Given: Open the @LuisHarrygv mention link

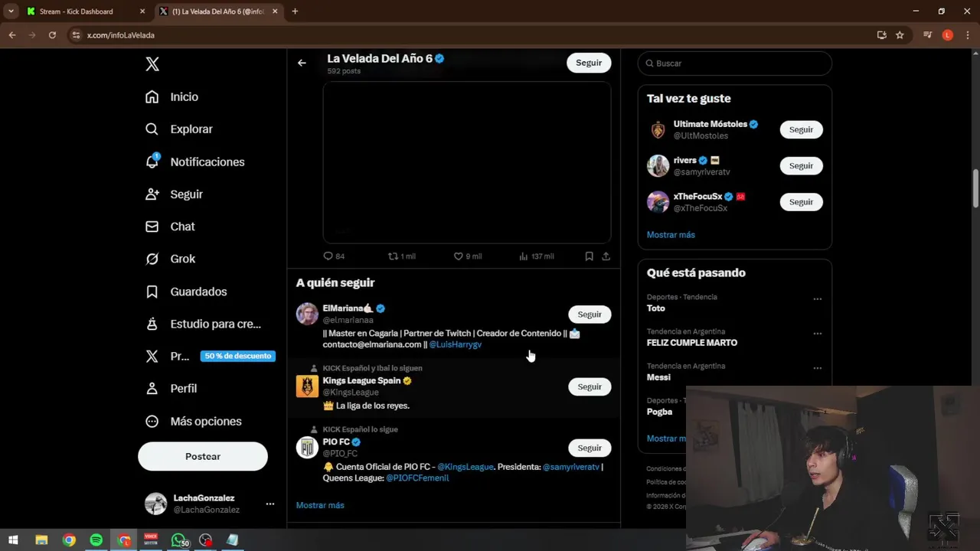Looking at the screenshot, I should pos(456,344).
